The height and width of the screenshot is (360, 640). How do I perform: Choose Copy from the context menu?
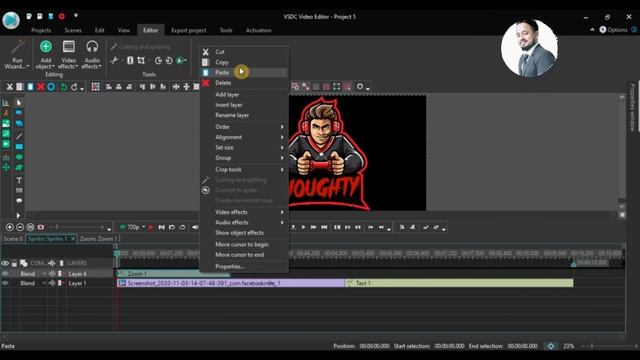244,62
